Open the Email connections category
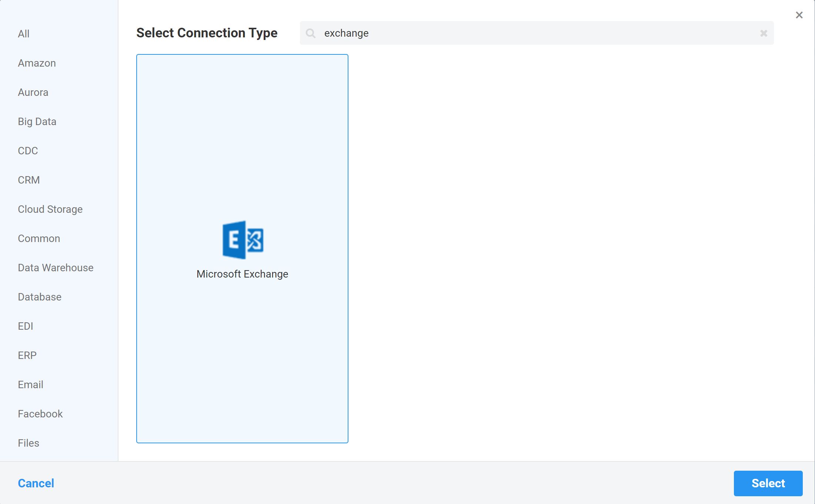This screenshot has height=504, width=815. (30, 384)
